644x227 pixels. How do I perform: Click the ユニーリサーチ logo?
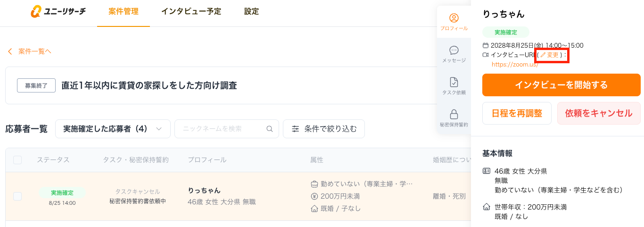click(58, 12)
